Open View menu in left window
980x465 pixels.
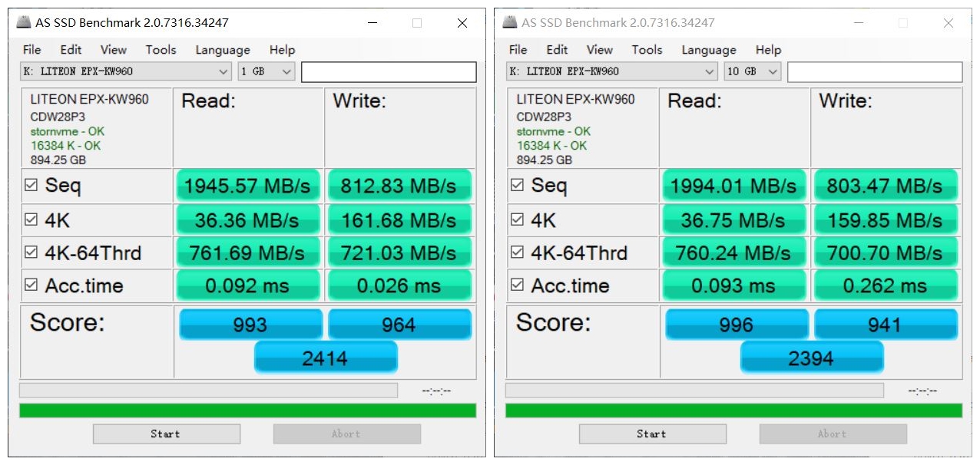click(114, 50)
